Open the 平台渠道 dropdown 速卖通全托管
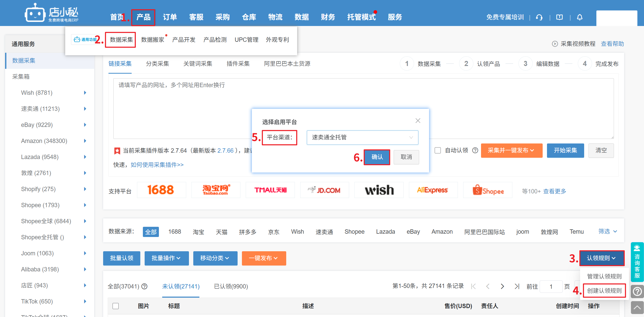This screenshot has width=644, height=317. (x=362, y=138)
